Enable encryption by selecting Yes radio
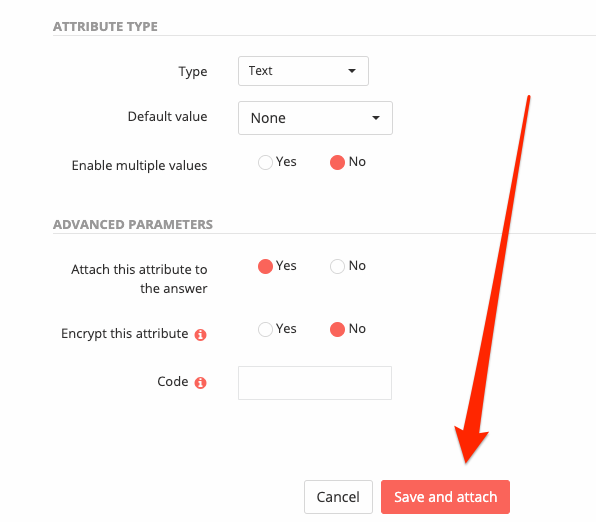 (x=265, y=329)
